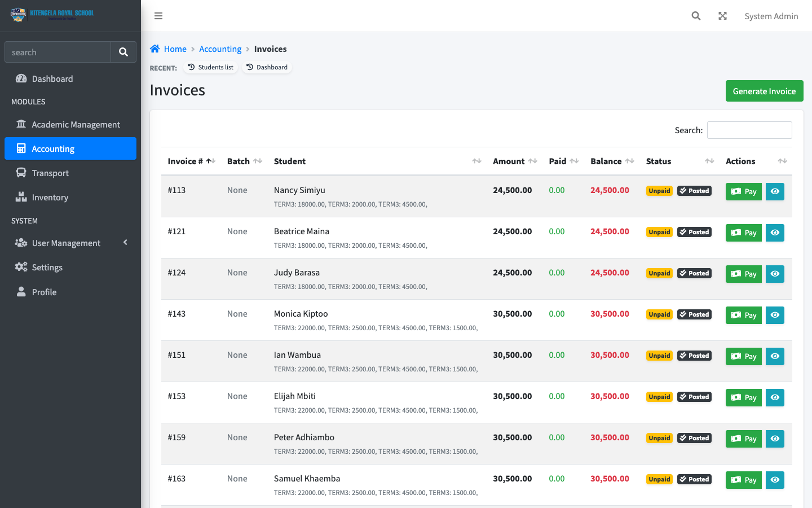
Task: Toggle fullscreen with the expand icon
Action: click(x=722, y=16)
